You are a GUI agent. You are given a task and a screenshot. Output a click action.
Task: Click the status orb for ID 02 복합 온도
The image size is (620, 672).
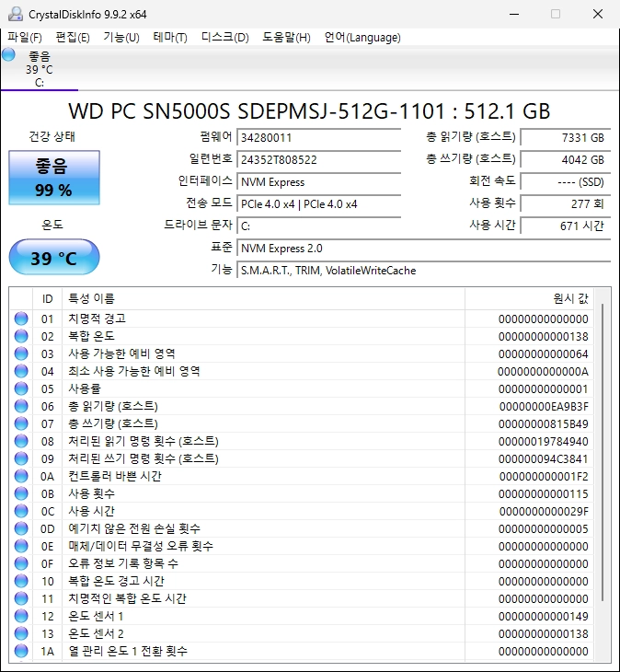click(x=21, y=336)
